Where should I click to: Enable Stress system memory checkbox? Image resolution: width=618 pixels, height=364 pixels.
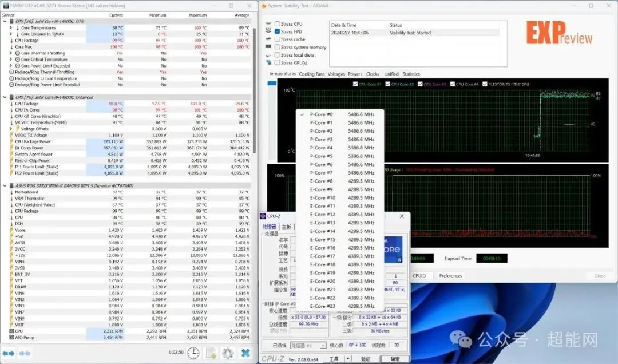click(x=277, y=47)
